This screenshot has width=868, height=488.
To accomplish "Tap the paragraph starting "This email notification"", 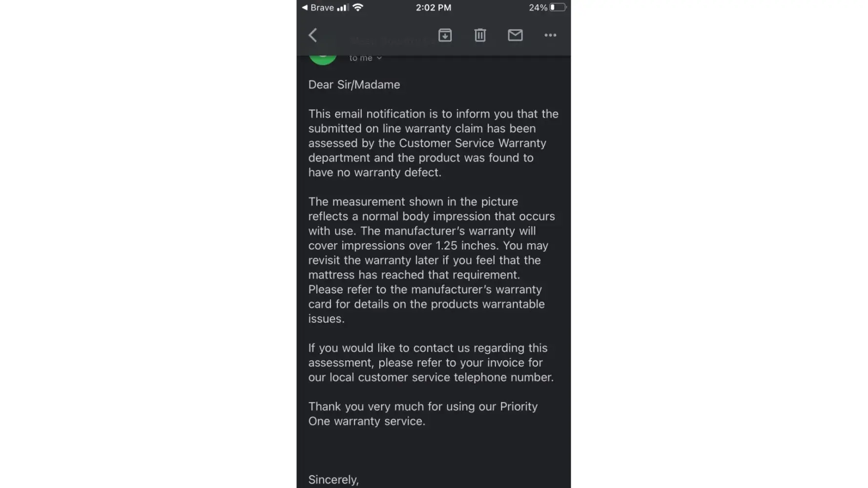I will click(x=433, y=143).
